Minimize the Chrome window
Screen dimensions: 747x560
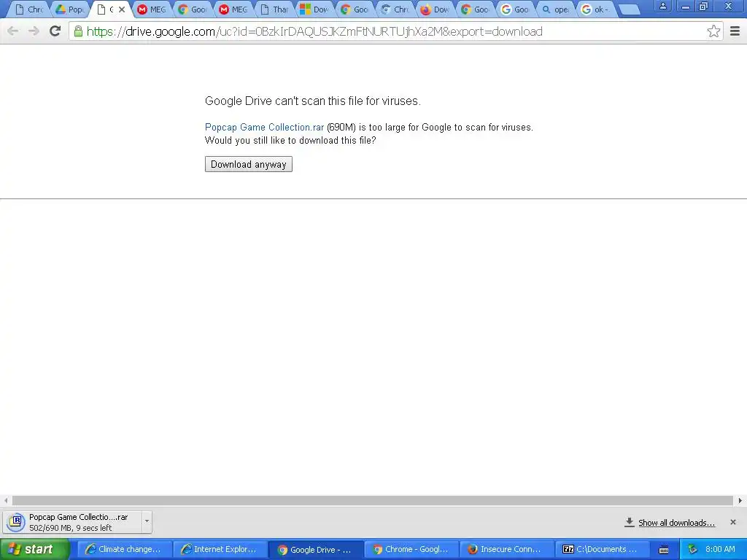[685, 6]
